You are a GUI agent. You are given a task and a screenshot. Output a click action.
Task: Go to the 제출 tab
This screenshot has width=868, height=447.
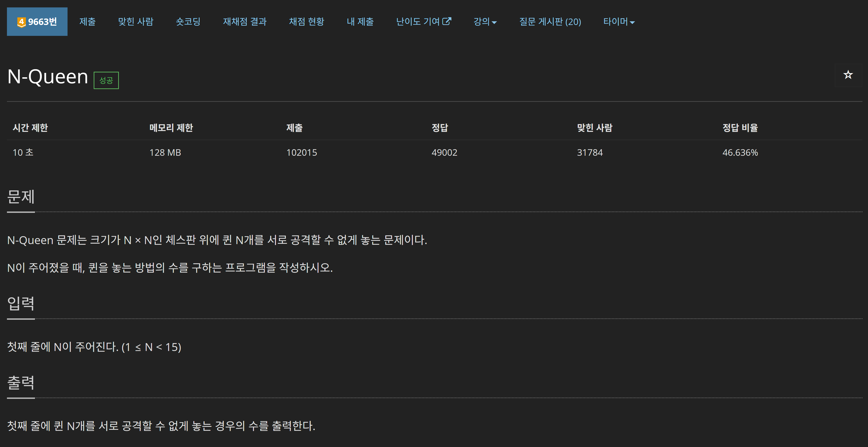point(87,22)
